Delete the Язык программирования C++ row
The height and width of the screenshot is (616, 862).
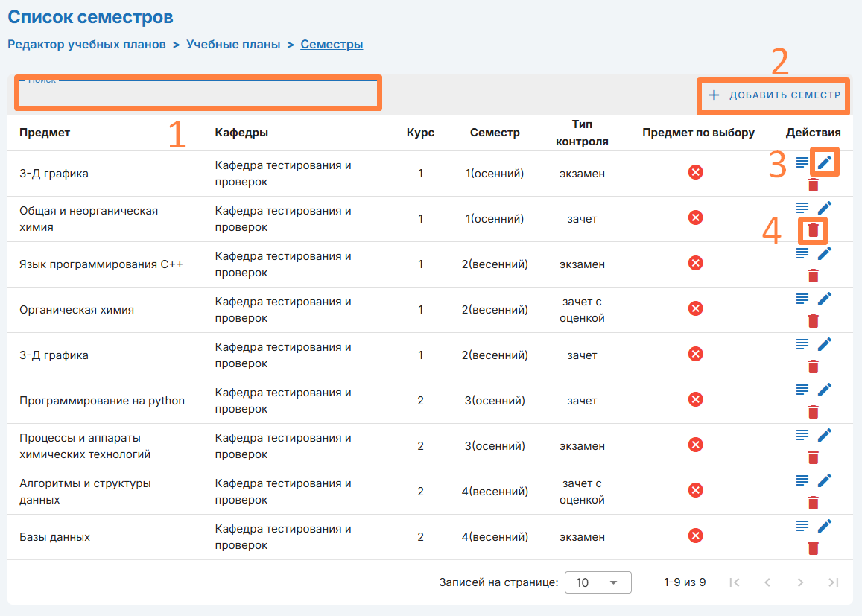coord(813,276)
